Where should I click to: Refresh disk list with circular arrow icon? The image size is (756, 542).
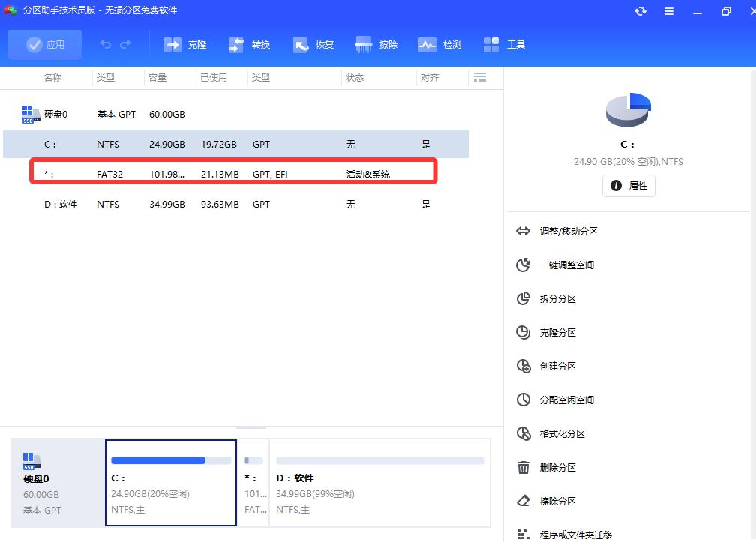[640, 11]
